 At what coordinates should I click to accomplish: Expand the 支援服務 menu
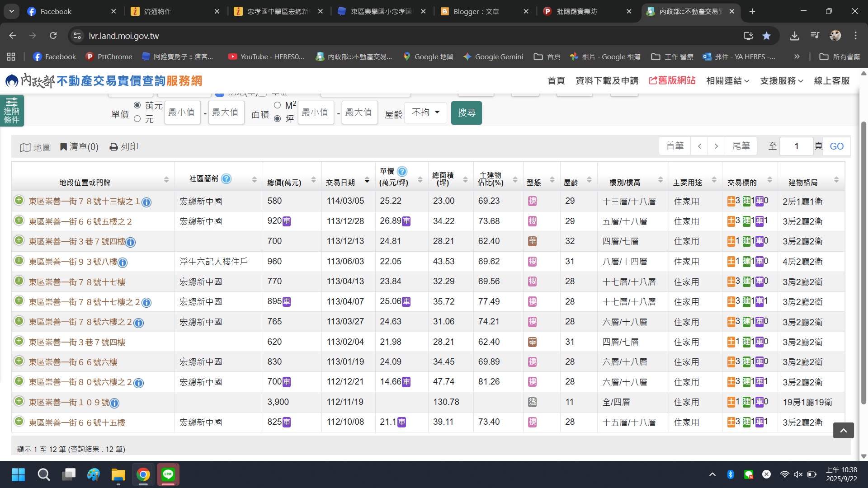click(781, 81)
